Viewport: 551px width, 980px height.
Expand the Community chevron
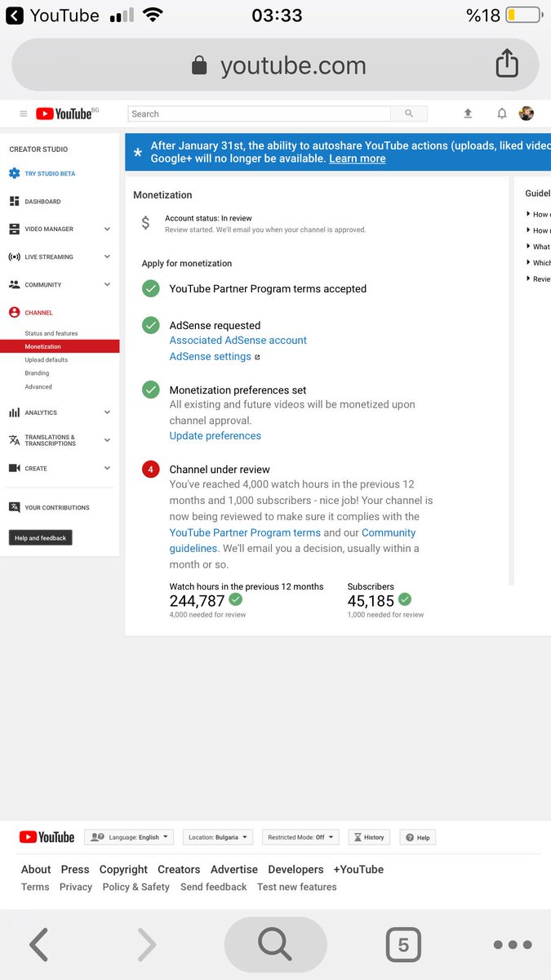[x=107, y=285]
